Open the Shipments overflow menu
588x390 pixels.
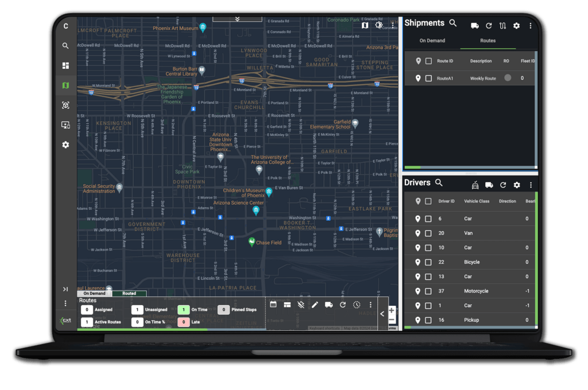pos(530,26)
